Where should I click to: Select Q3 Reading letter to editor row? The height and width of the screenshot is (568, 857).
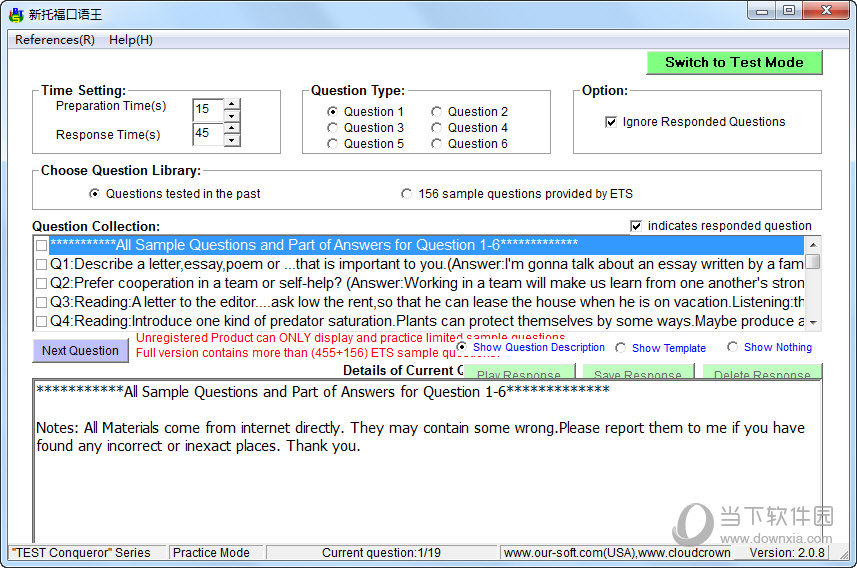pos(426,302)
